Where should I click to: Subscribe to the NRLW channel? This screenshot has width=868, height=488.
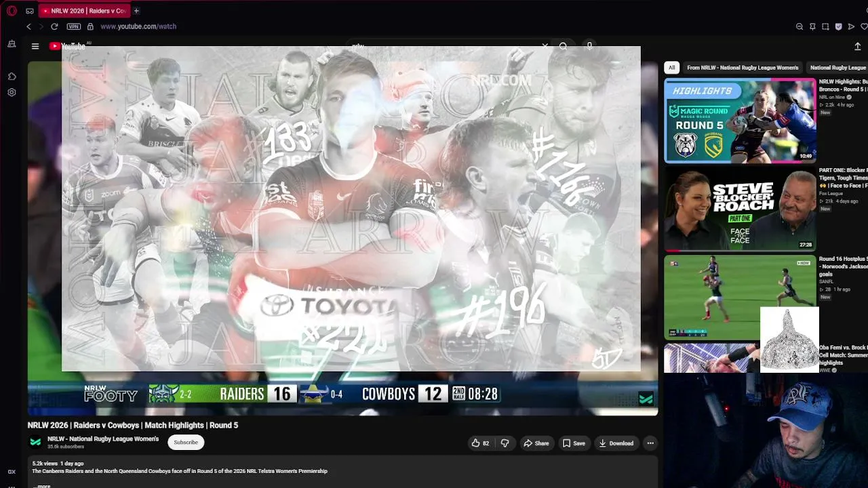(186, 443)
